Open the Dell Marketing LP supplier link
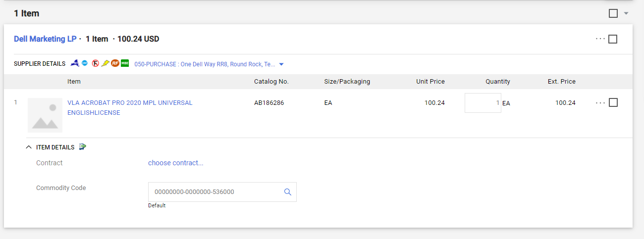Image resolution: width=644 pixels, height=239 pixels. pyautogui.click(x=45, y=39)
